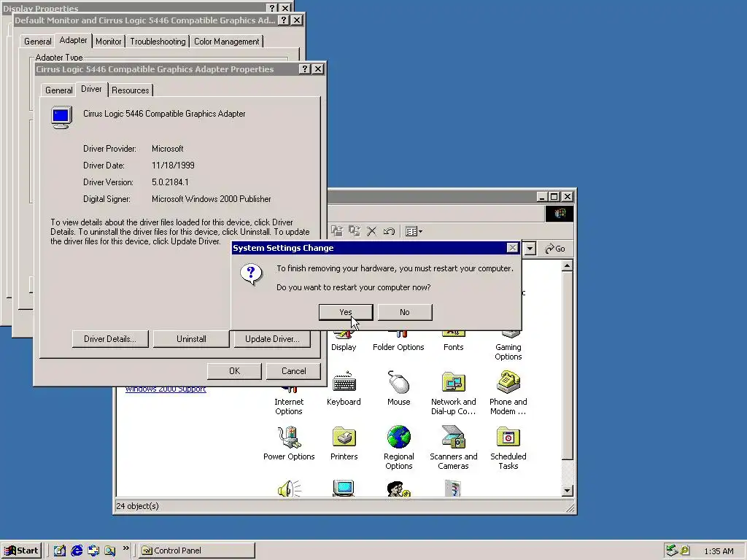Click Yes to restart the computer
This screenshot has width=747, height=560.
click(x=346, y=312)
